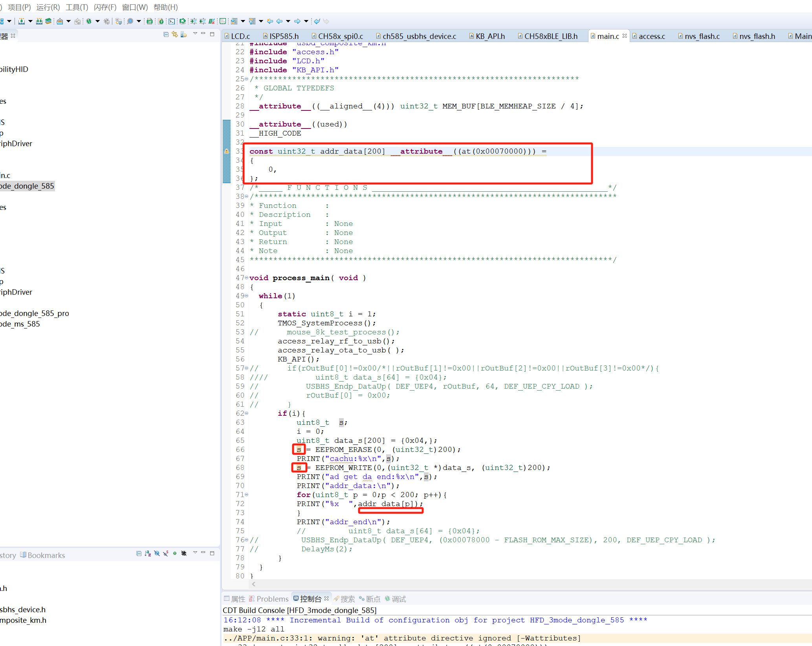Toggle alphabetical sort in outline panel
Screen dimensions: 812x646
(x=148, y=553)
